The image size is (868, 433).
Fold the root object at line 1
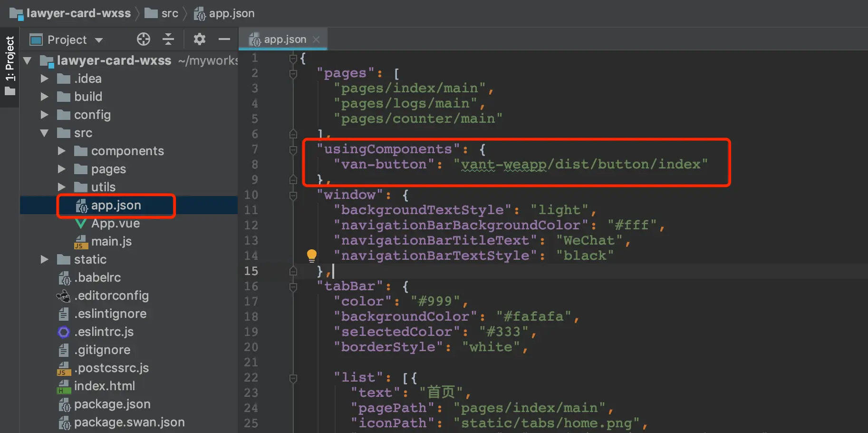tap(293, 58)
